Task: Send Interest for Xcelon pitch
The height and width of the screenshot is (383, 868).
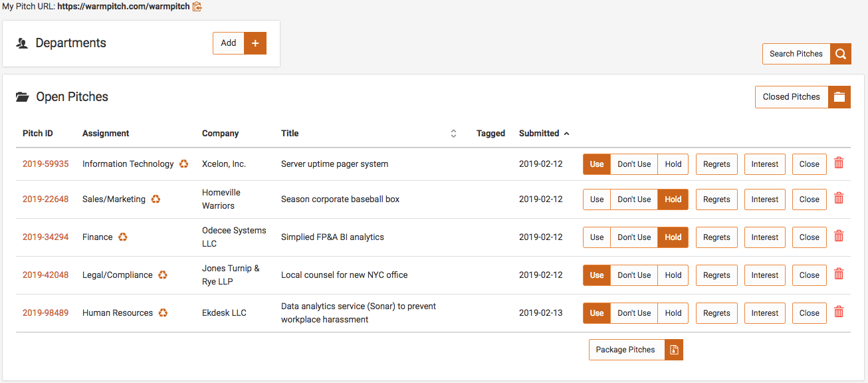Action: pos(765,164)
